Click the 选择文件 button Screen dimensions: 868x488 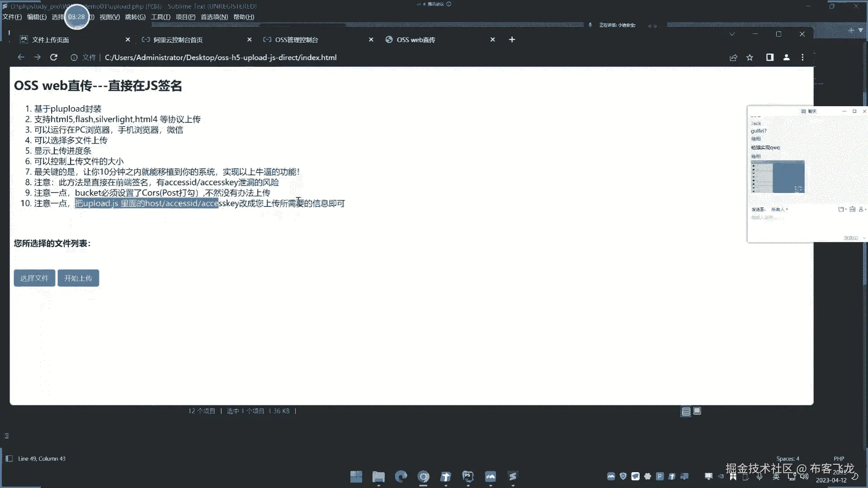pos(34,278)
